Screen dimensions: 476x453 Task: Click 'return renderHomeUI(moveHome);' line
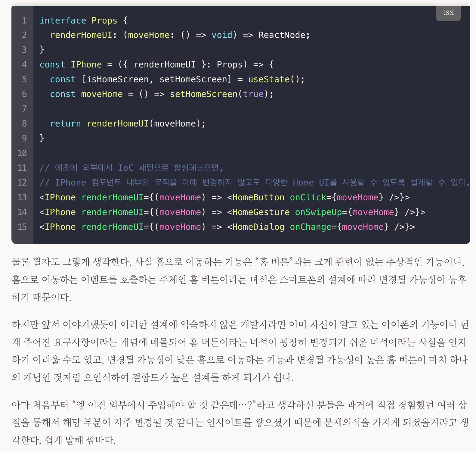(x=128, y=123)
